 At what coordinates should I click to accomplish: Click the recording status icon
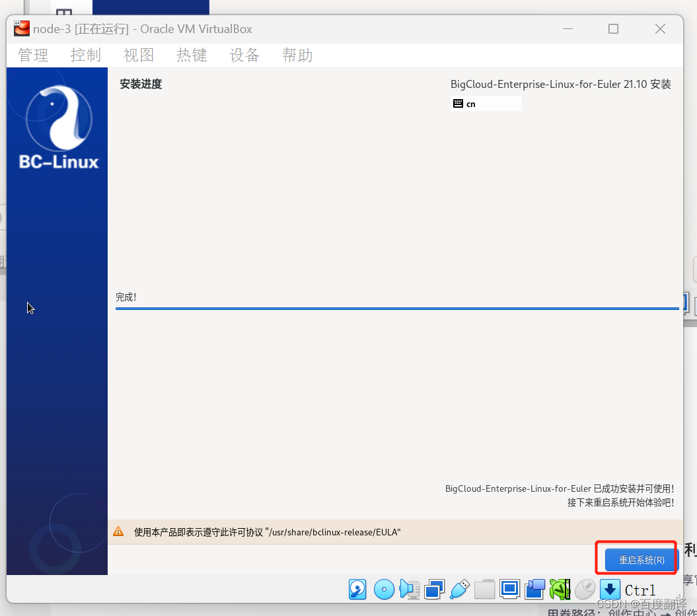[x=535, y=589]
